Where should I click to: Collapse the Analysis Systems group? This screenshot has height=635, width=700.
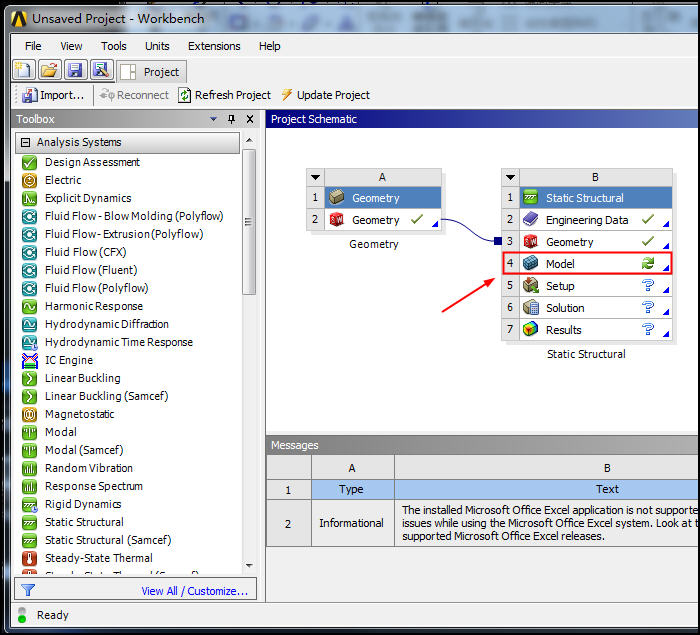pos(26,143)
